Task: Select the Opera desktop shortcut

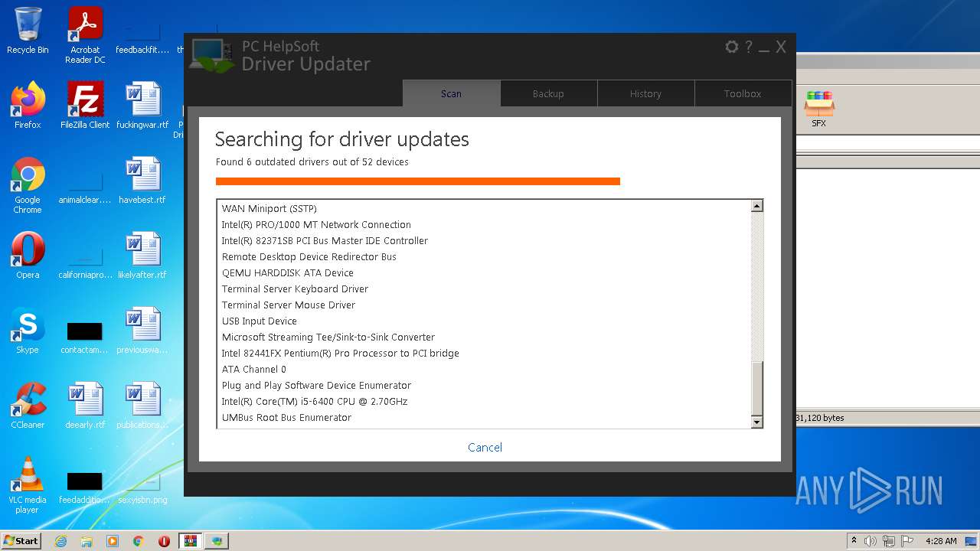Action: pos(28,256)
